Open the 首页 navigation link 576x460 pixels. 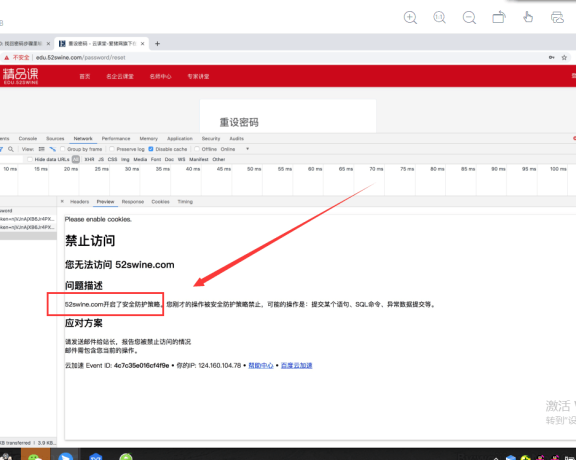(85, 76)
